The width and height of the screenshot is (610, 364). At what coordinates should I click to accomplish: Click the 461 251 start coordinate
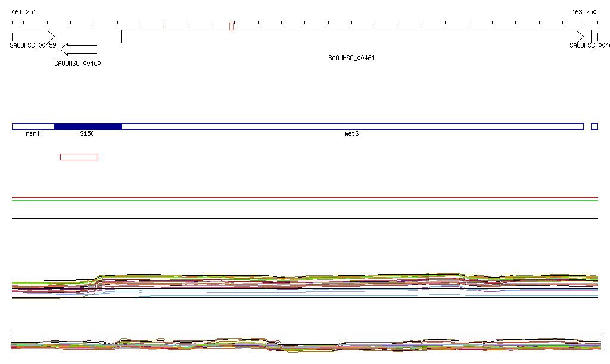click(x=24, y=12)
